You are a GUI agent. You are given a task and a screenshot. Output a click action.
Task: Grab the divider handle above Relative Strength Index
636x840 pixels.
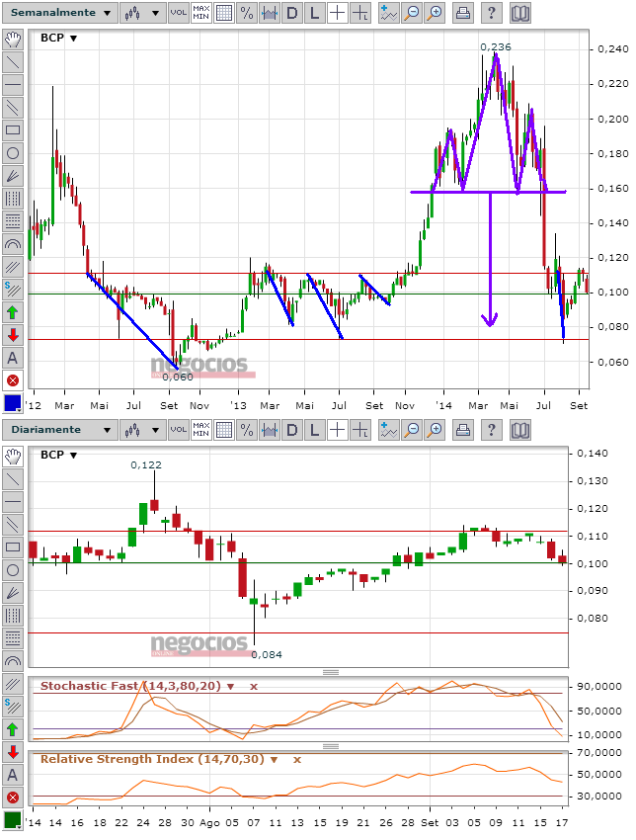pos(331,746)
